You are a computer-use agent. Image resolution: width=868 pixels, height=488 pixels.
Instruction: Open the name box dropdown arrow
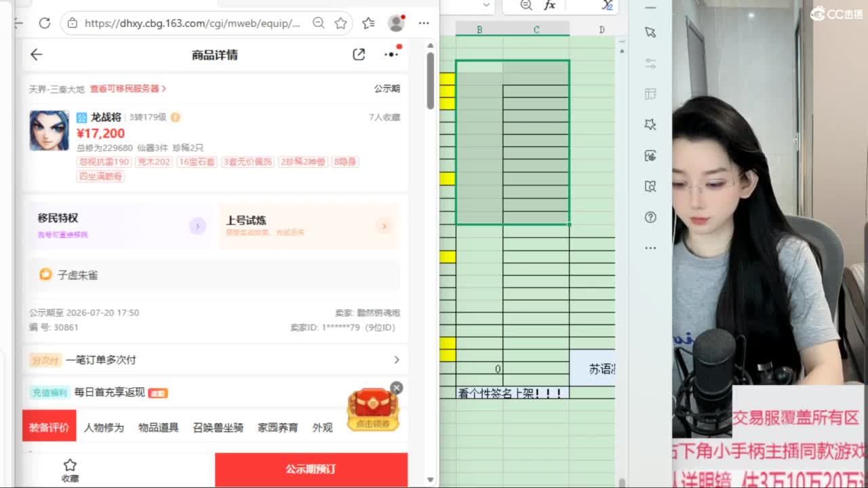[x=486, y=5]
